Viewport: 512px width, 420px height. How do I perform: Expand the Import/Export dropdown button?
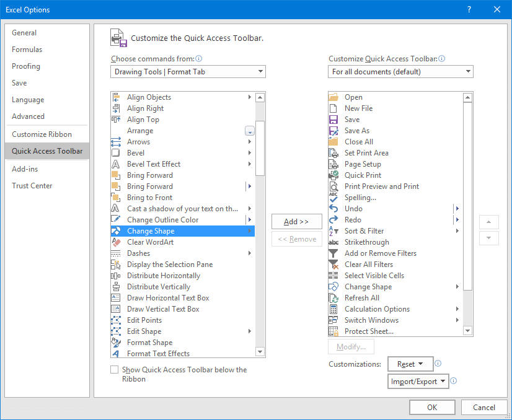click(418, 382)
